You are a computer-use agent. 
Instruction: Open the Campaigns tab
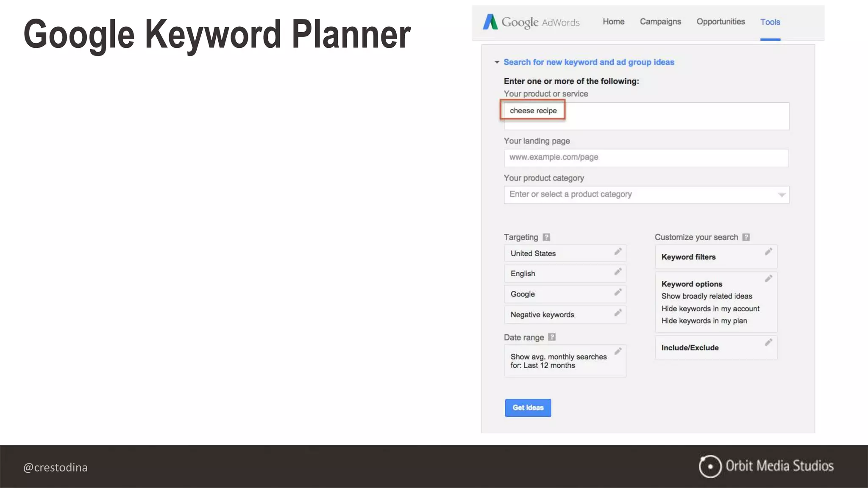coord(660,22)
